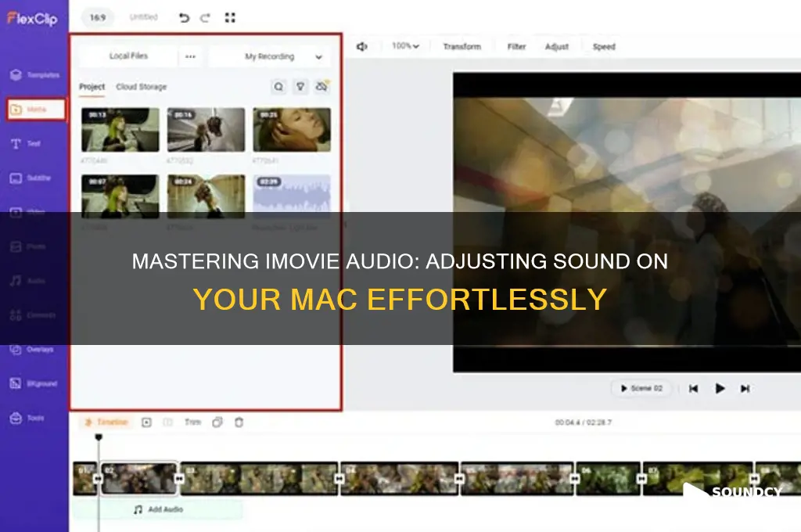Click transition icon between scenes 06 and 07
This screenshot has width=801, height=532.
(641, 478)
